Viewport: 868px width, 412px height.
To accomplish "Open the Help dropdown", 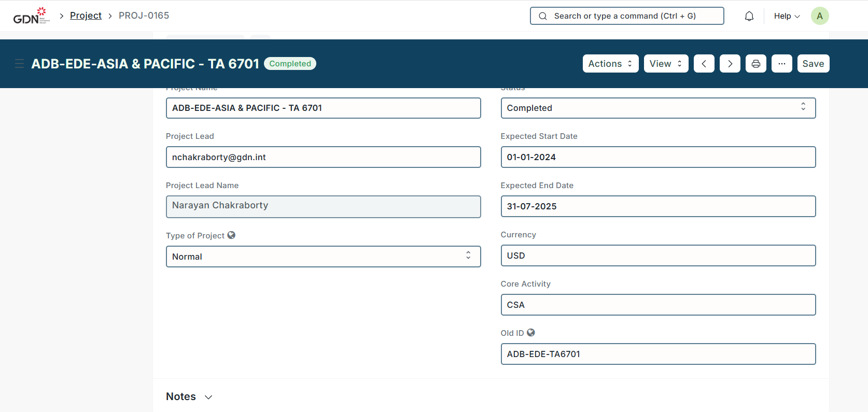I will click(786, 16).
